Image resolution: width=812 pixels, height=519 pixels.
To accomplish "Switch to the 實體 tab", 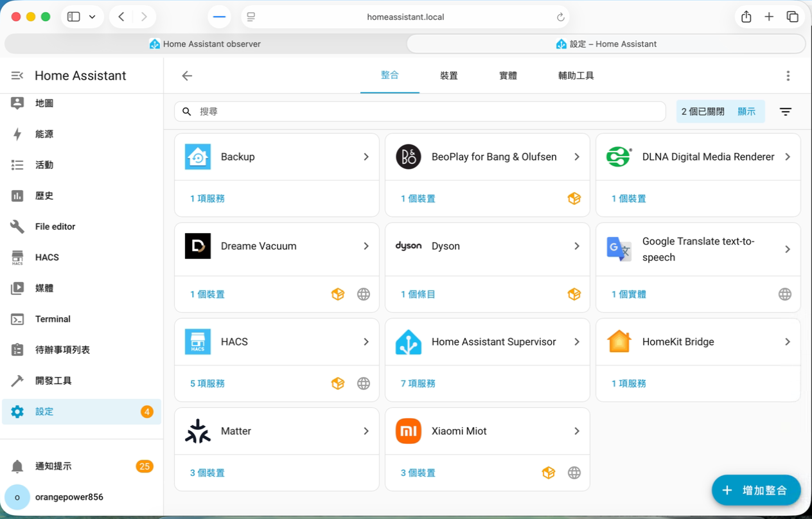I will click(x=507, y=75).
